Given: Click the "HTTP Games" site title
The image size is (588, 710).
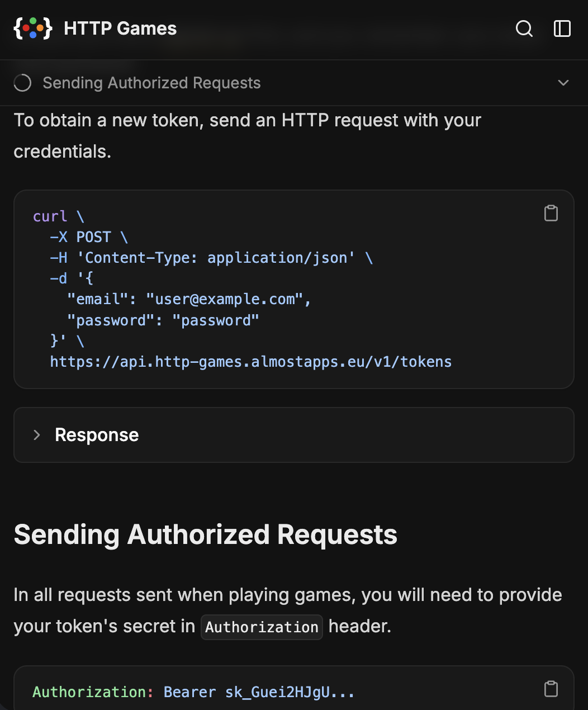Looking at the screenshot, I should (120, 29).
